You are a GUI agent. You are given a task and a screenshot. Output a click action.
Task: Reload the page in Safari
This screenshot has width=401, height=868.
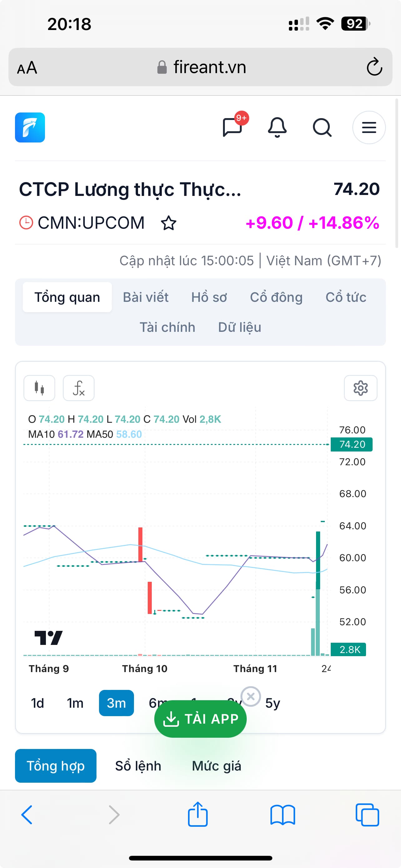coord(374,67)
